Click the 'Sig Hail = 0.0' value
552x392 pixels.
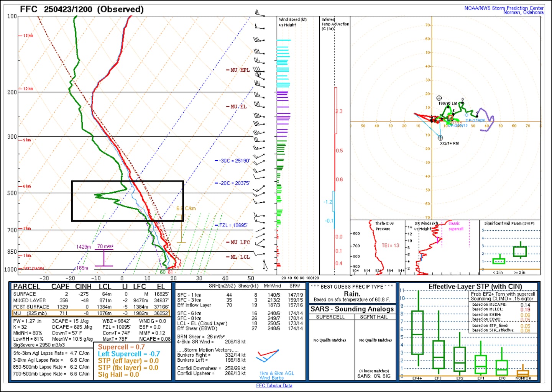click(118, 374)
